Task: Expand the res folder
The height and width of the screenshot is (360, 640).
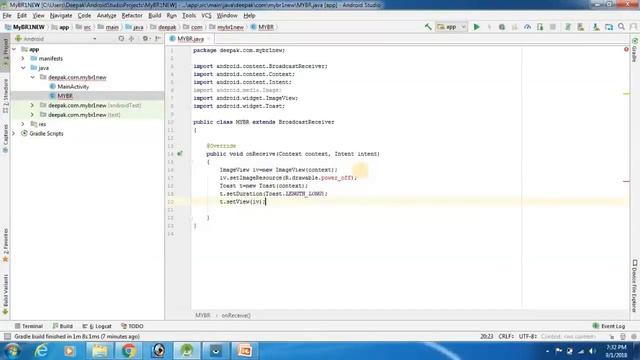Action: click(23, 124)
